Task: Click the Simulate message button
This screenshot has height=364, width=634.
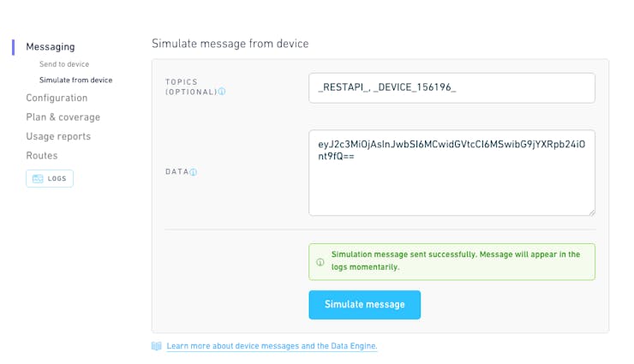Action: tap(365, 305)
